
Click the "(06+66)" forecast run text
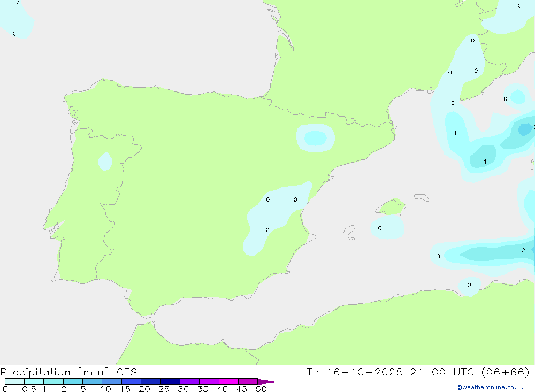coord(506,372)
